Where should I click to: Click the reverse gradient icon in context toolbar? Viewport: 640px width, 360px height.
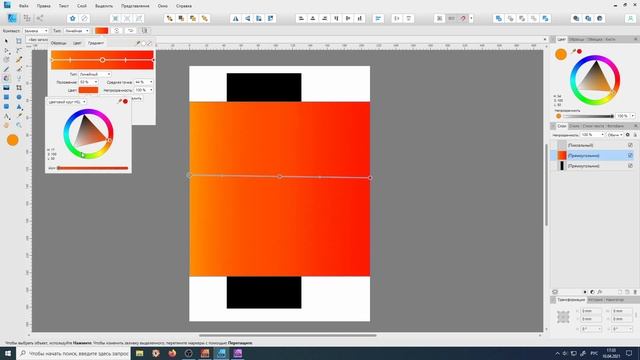[131, 31]
